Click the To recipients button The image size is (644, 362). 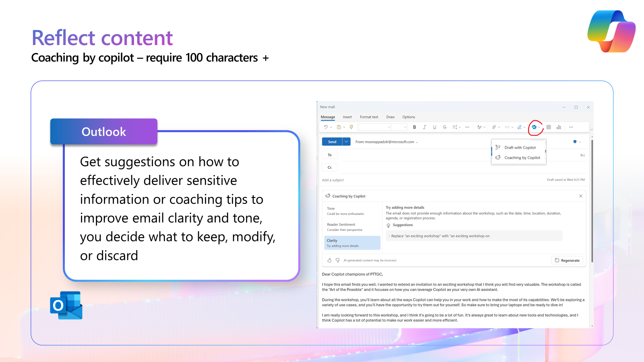330,155
